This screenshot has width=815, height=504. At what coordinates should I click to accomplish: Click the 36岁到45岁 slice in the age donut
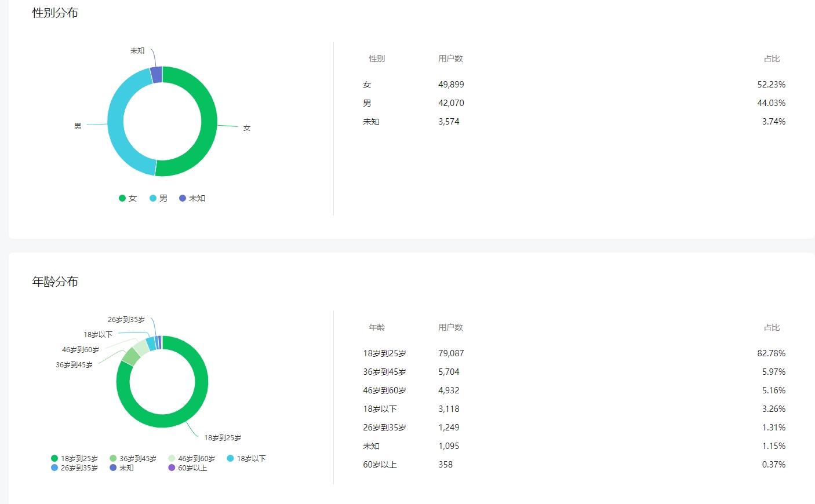130,356
